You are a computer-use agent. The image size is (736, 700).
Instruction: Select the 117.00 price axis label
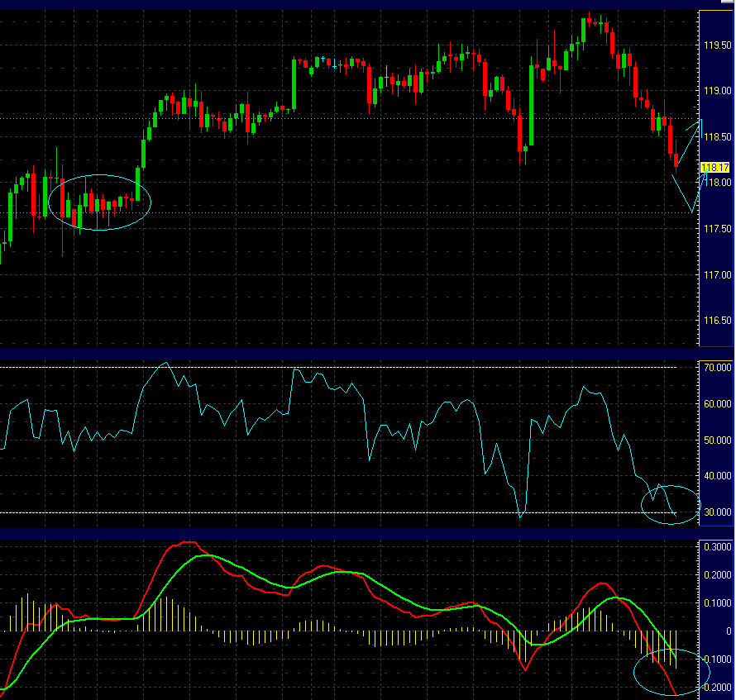coord(718,275)
